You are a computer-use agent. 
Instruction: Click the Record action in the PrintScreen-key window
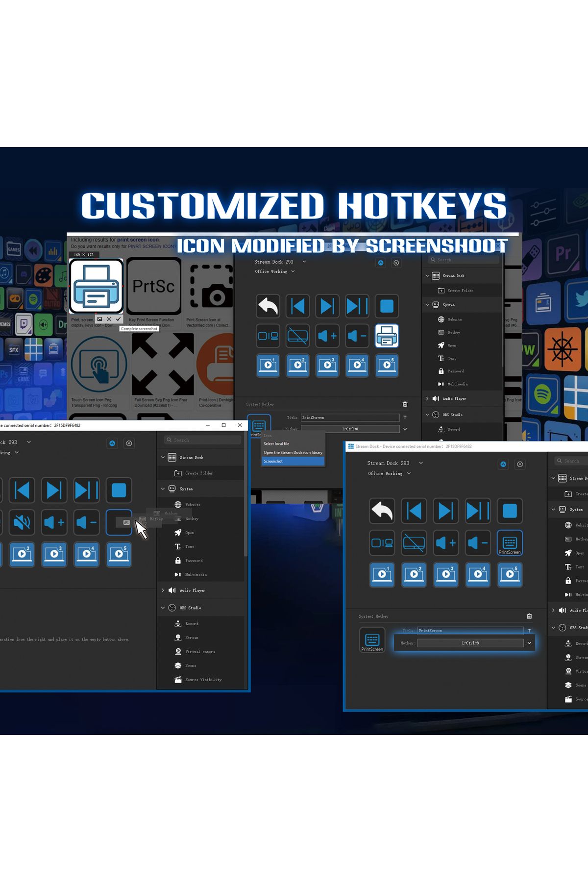[x=576, y=643]
